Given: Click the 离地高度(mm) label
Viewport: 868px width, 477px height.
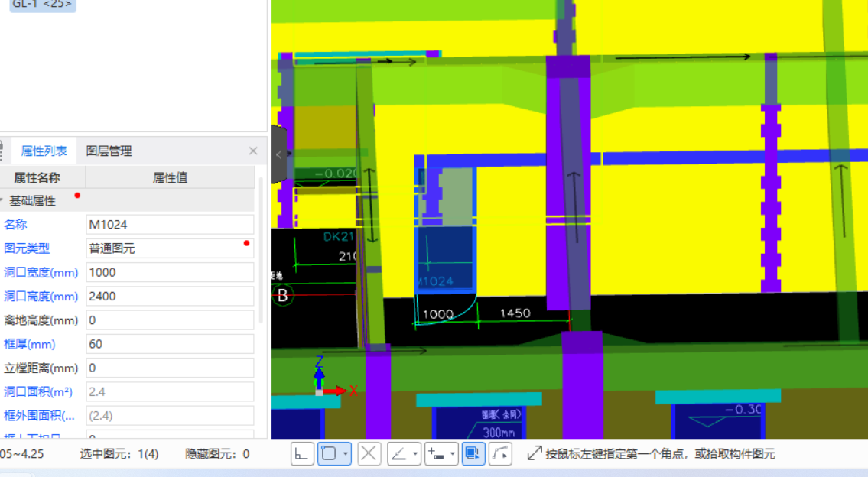Looking at the screenshot, I should point(41,320).
